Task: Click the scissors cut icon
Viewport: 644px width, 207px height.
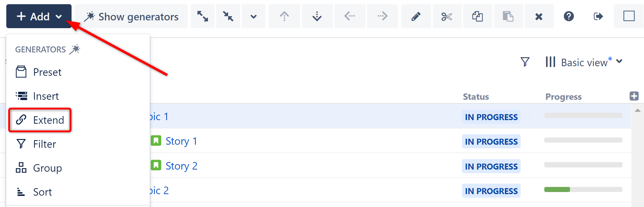Action: pyautogui.click(x=447, y=16)
